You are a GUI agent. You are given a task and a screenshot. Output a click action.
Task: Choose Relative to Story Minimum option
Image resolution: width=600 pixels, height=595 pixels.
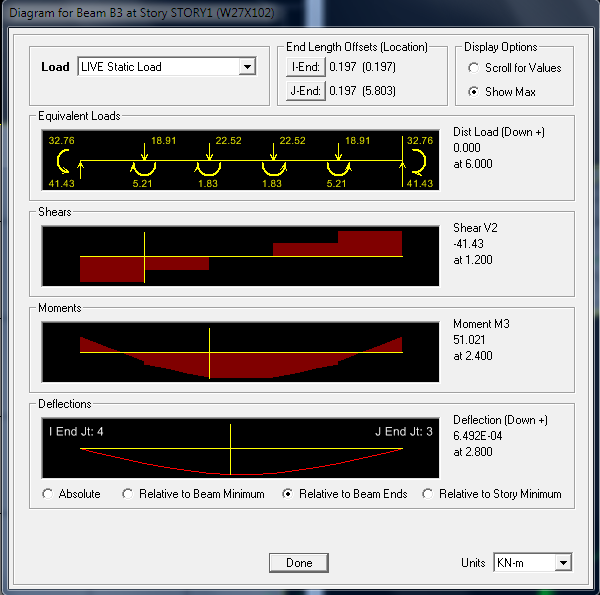(492, 494)
